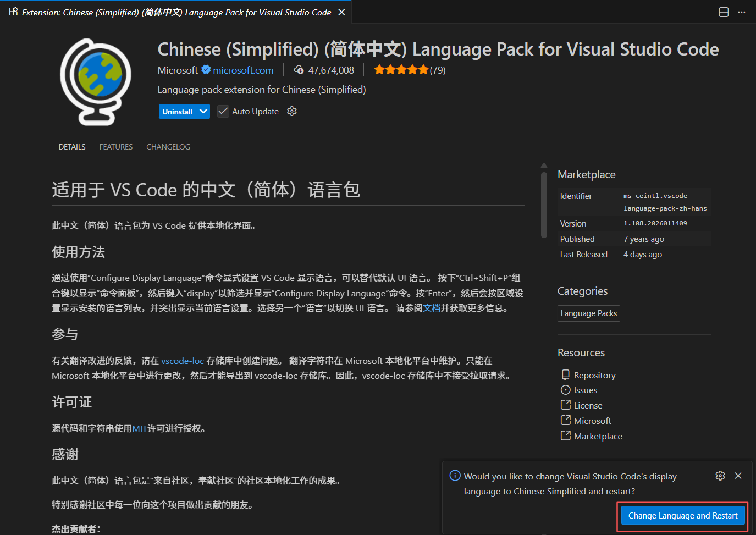Click the Microsoft publisher name

(178, 70)
